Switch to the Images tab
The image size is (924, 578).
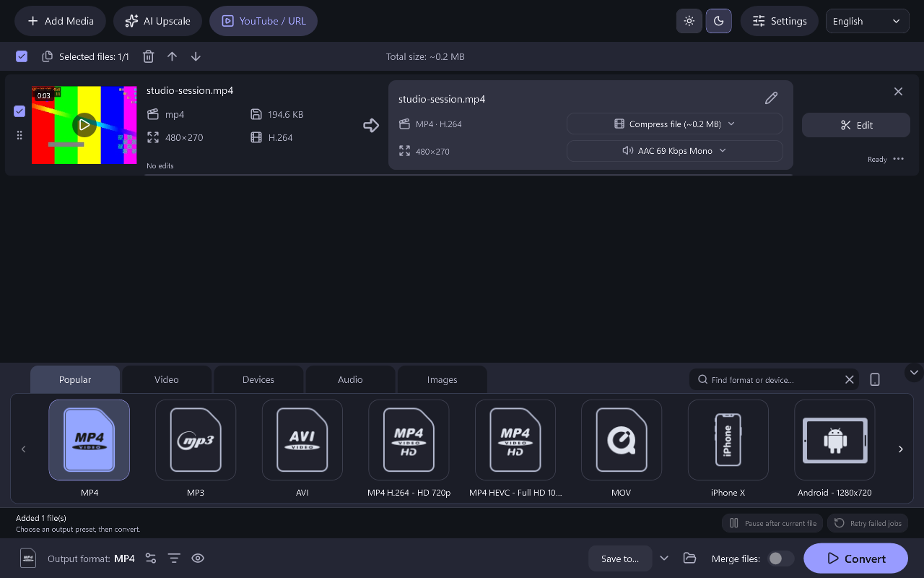(443, 379)
